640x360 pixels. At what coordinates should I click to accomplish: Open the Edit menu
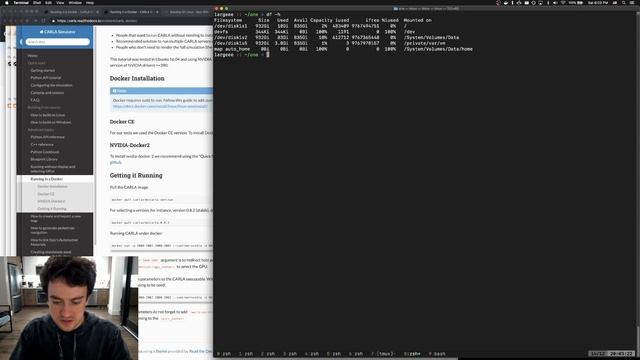tap(49, 2)
